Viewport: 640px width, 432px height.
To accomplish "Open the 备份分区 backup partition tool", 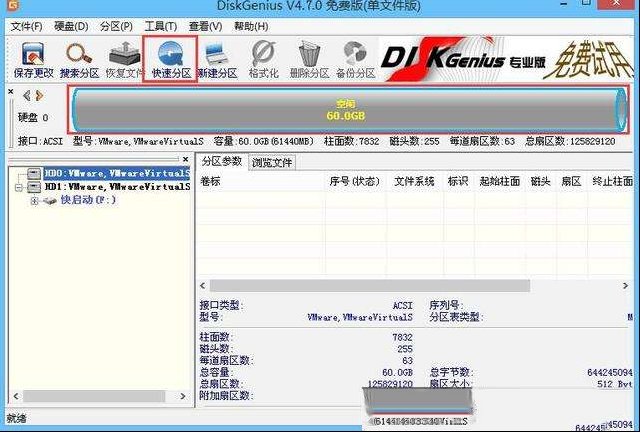I will click(355, 60).
